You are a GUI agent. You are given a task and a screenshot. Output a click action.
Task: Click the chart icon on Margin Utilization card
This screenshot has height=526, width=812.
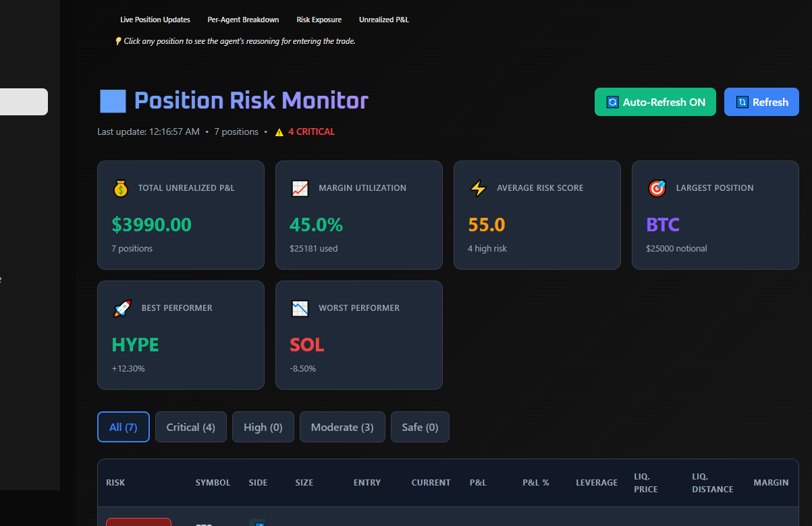300,189
